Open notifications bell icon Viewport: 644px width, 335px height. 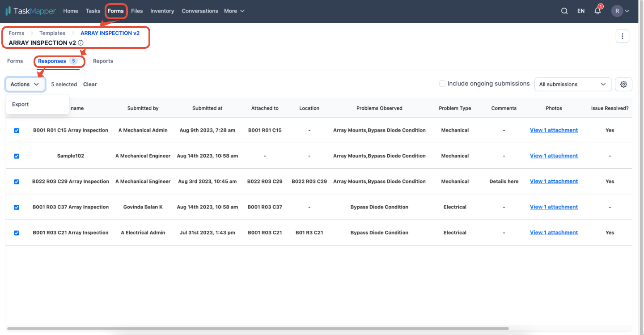[598, 11]
